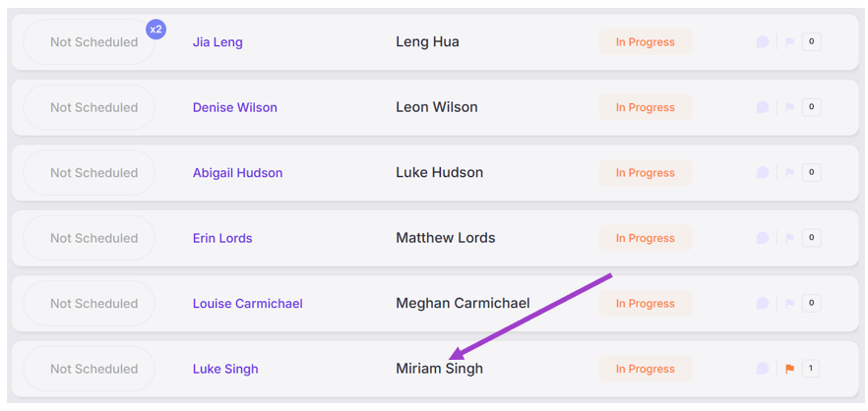Click the comment icon in Louise Carmichael row
868x411 pixels.
tap(762, 303)
